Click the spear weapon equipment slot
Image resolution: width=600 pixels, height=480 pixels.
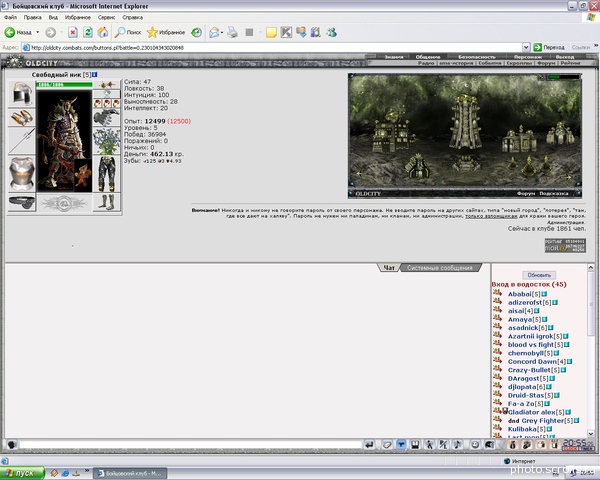tap(22, 142)
